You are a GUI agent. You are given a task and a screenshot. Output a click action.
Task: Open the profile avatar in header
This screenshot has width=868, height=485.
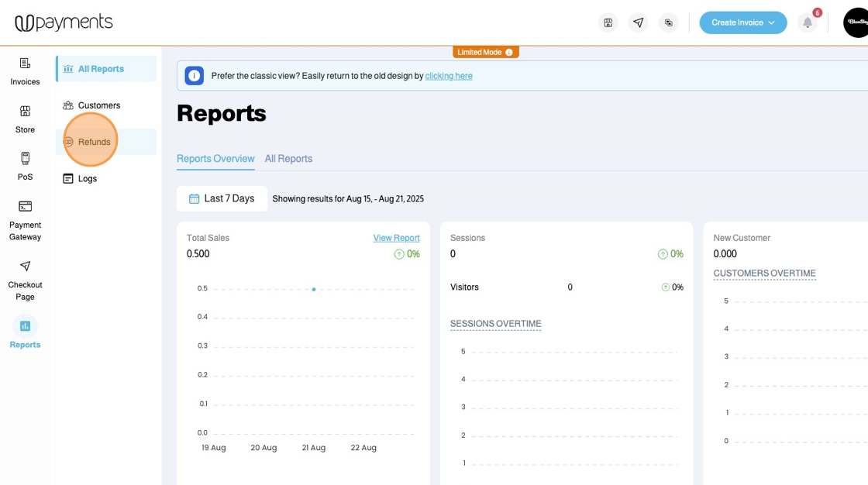[856, 22]
